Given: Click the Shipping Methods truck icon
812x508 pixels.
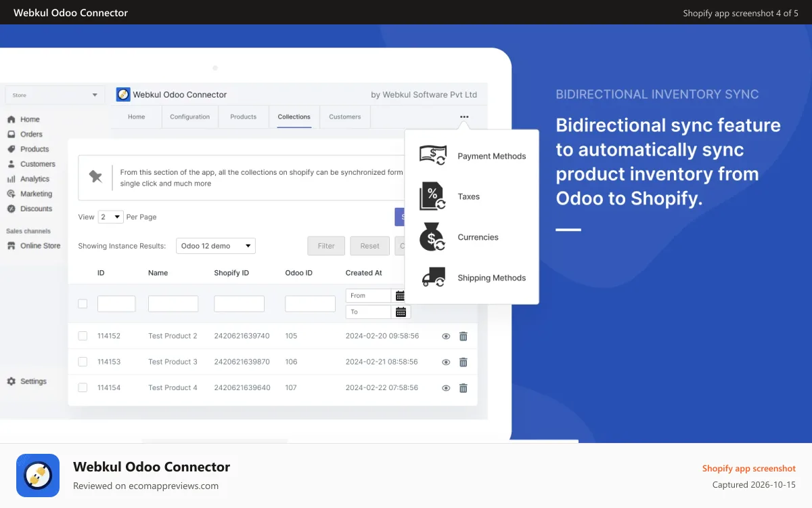Looking at the screenshot, I should pos(434,278).
